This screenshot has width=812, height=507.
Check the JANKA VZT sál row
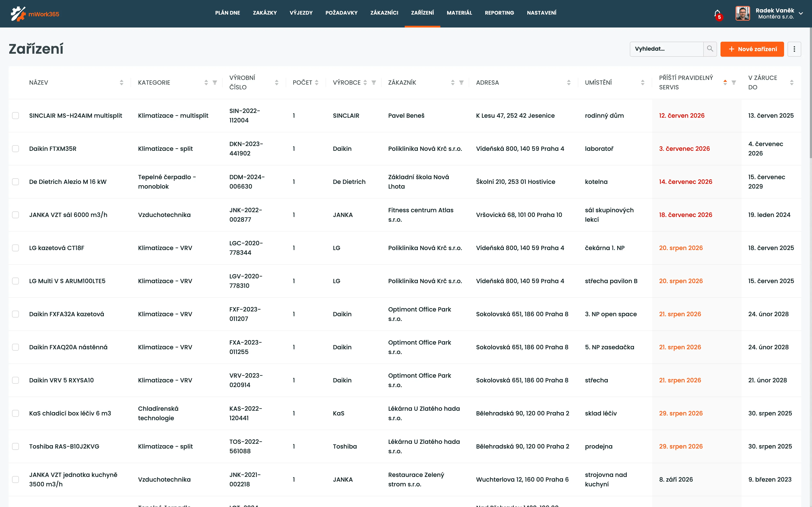coord(15,215)
